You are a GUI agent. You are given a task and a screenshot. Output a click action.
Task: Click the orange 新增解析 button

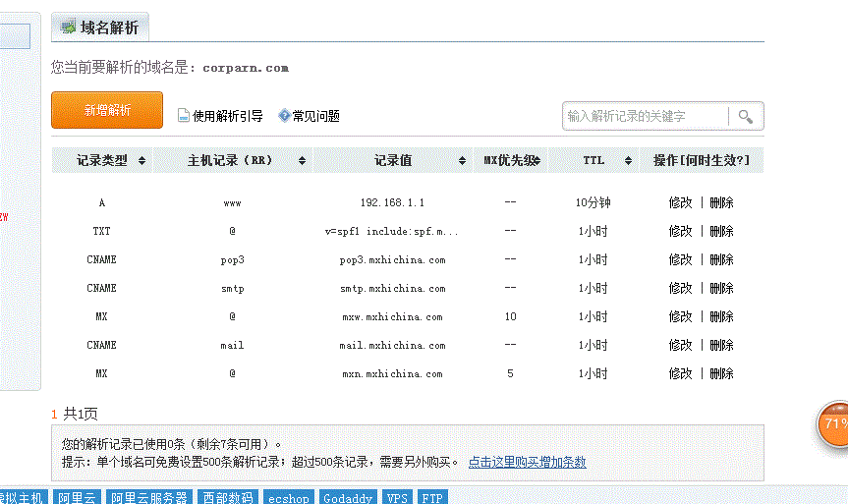(107, 110)
